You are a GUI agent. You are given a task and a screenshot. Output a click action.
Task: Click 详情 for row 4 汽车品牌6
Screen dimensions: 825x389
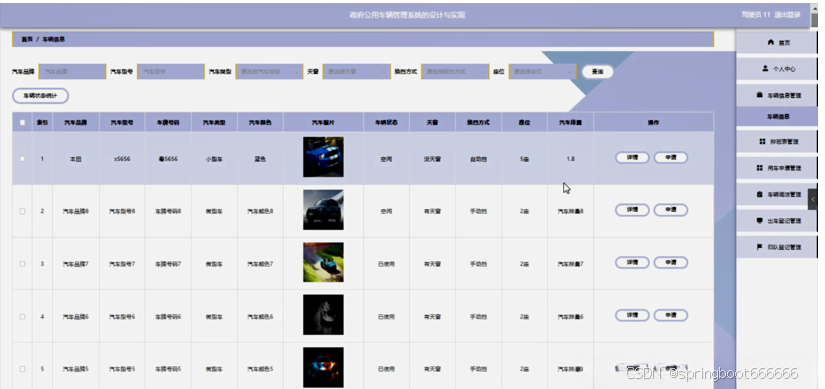click(632, 315)
